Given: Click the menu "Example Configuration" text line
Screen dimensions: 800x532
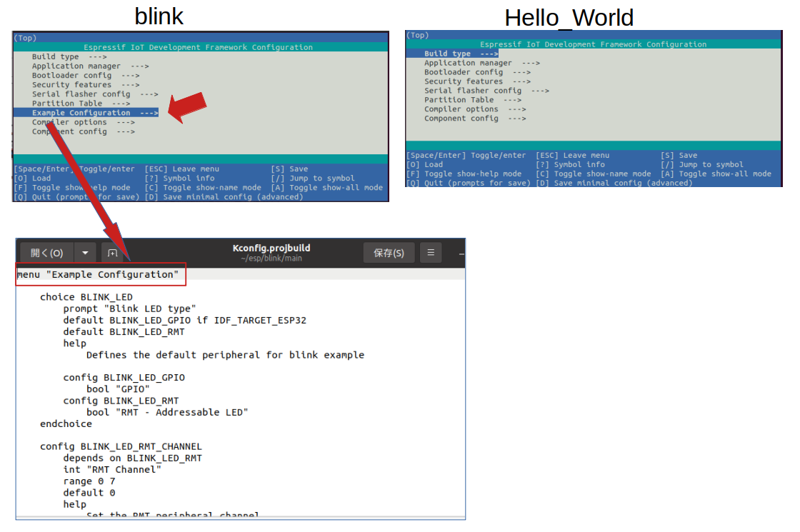Looking at the screenshot, I should [x=99, y=275].
